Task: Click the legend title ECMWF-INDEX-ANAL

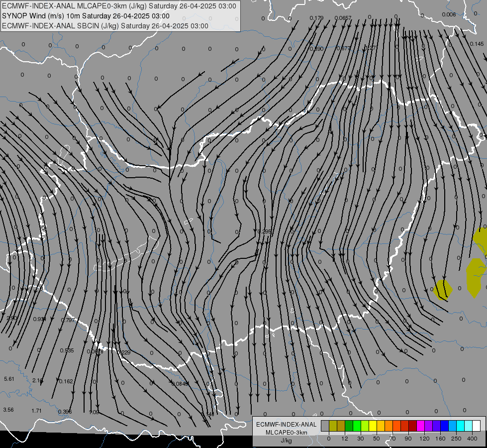Action: 287,425
